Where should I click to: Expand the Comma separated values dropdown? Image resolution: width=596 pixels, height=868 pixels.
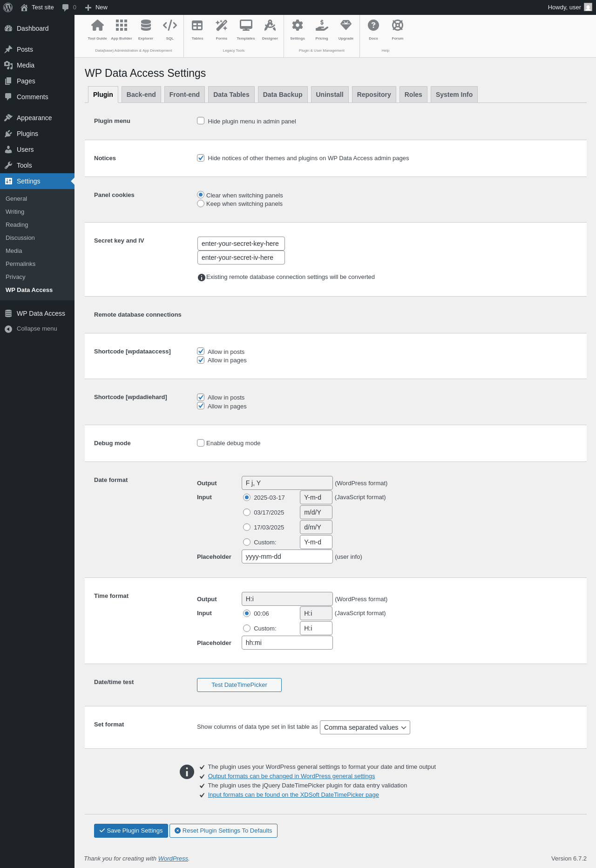365,727
